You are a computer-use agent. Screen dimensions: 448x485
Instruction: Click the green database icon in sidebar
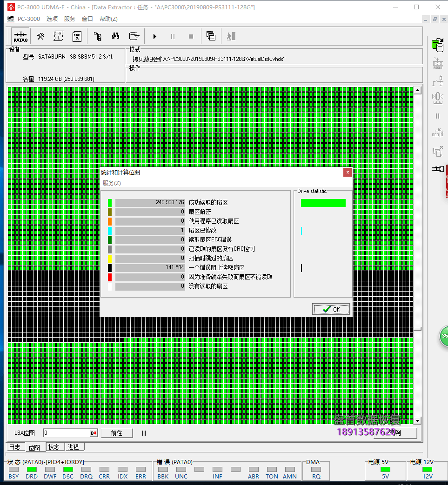pos(437,45)
